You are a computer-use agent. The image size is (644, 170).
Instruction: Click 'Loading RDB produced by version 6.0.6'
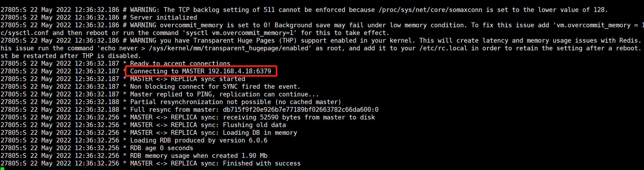click(199, 140)
